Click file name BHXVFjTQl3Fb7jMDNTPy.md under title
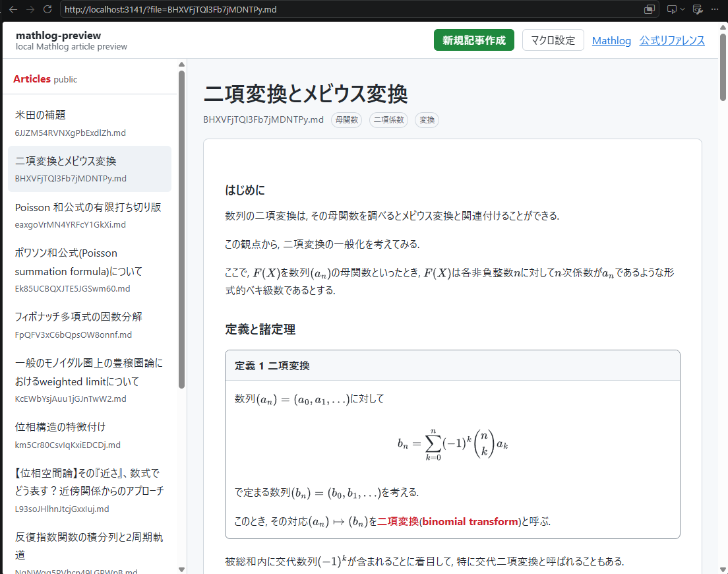Viewport: 728px width, 574px height. 263,120
